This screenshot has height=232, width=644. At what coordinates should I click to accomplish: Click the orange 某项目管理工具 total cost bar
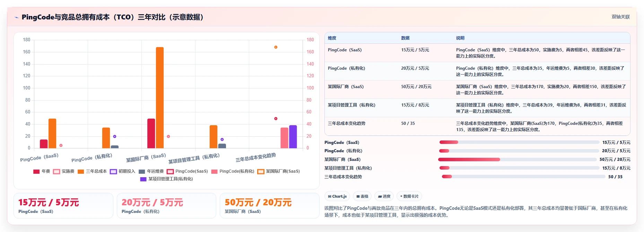[214, 137]
